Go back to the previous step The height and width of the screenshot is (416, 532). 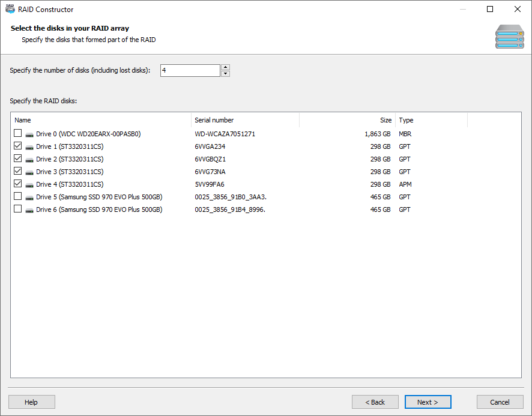coord(375,402)
